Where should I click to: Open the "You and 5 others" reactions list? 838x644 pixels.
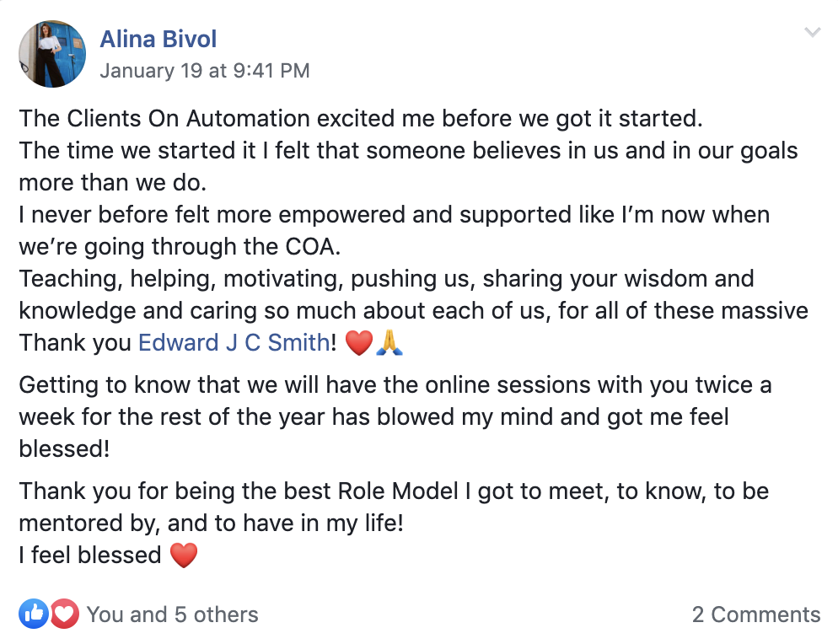(172, 614)
